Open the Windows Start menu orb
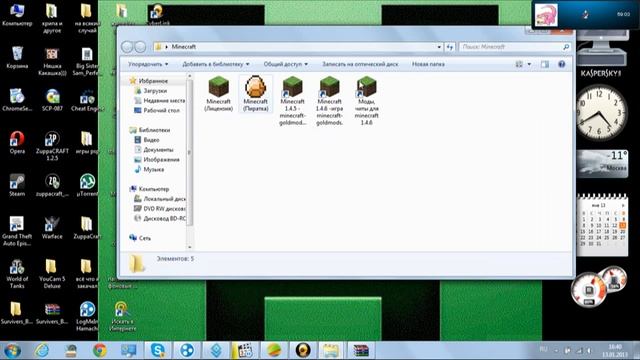 click(x=12, y=351)
